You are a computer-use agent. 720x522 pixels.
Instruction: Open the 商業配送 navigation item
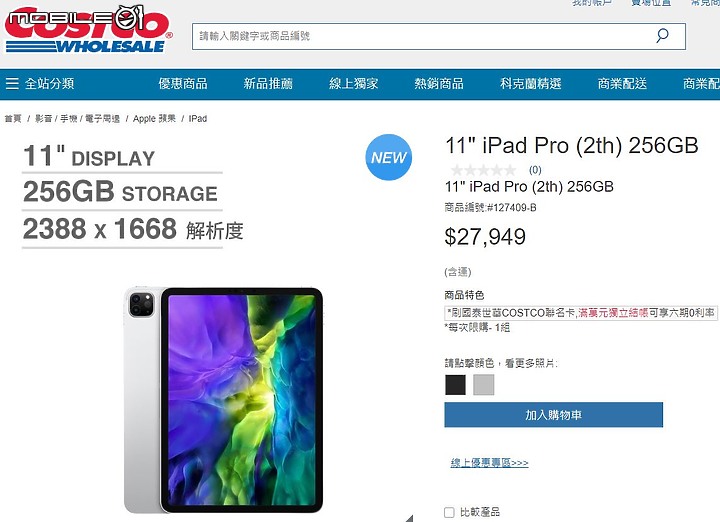click(622, 84)
